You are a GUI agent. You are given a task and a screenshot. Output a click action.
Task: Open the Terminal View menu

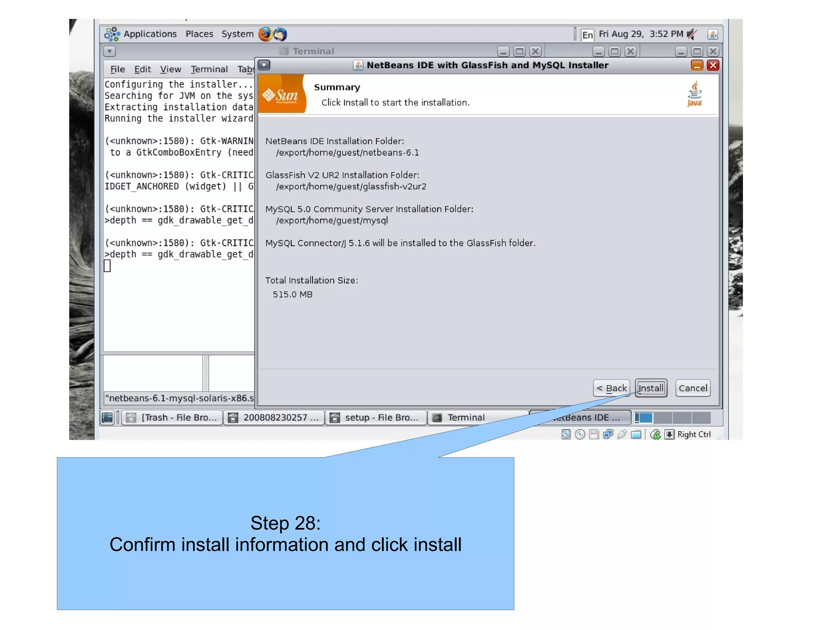tap(171, 69)
